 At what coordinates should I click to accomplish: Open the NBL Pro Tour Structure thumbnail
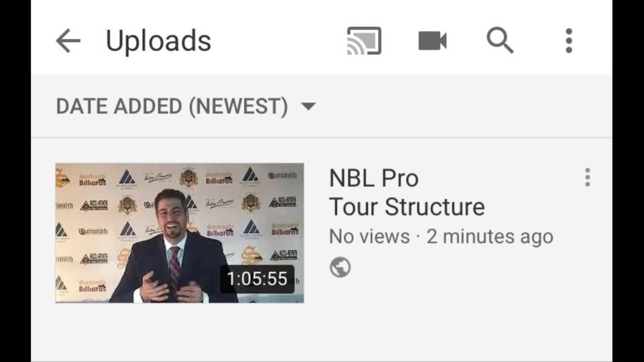[180, 233]
